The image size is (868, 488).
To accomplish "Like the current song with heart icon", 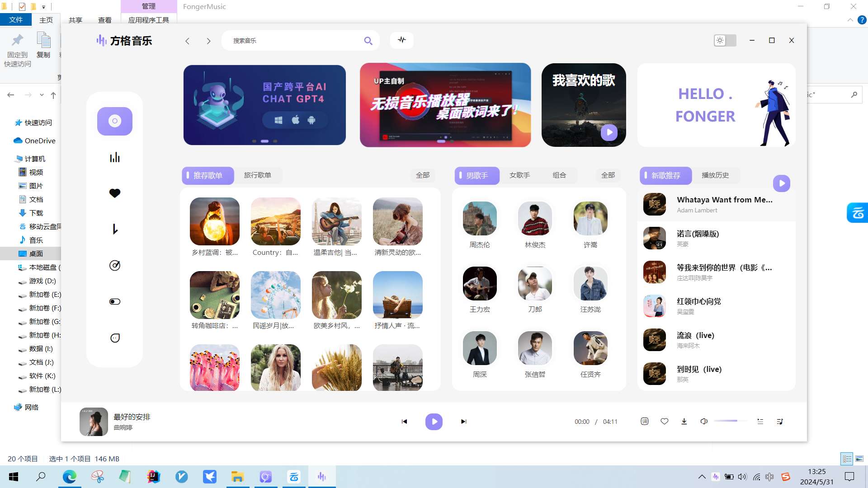I will pyautogui.click(x=665, y=422).
